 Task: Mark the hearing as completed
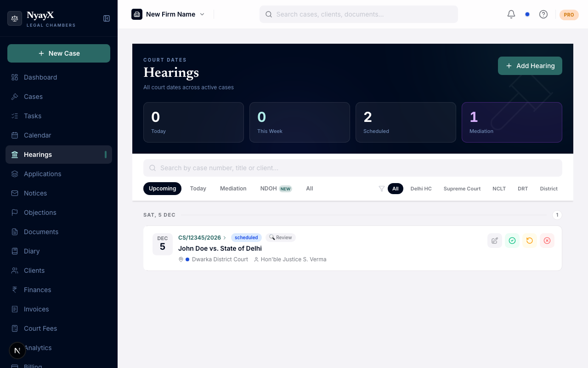[x=512, y=241]
